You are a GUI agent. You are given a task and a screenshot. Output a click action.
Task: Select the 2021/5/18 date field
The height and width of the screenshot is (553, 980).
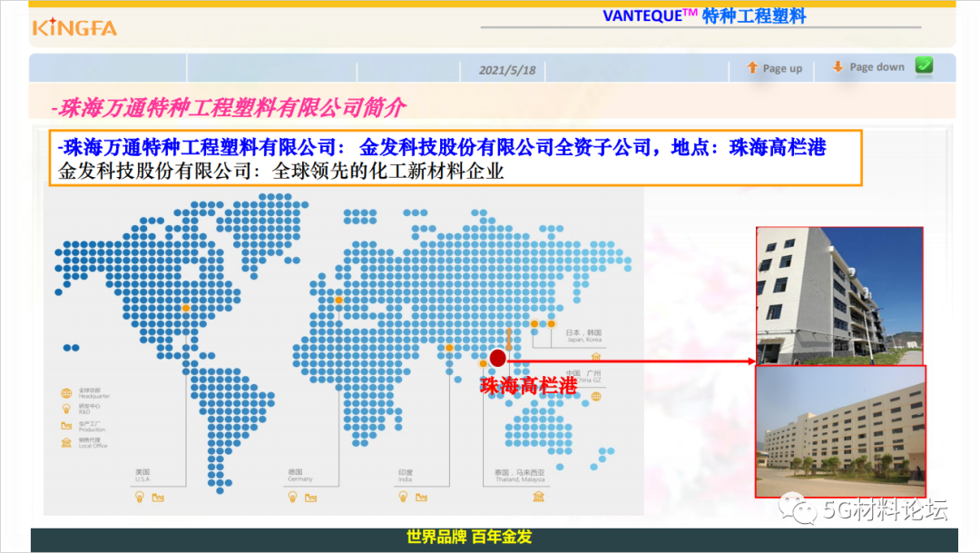507,70
